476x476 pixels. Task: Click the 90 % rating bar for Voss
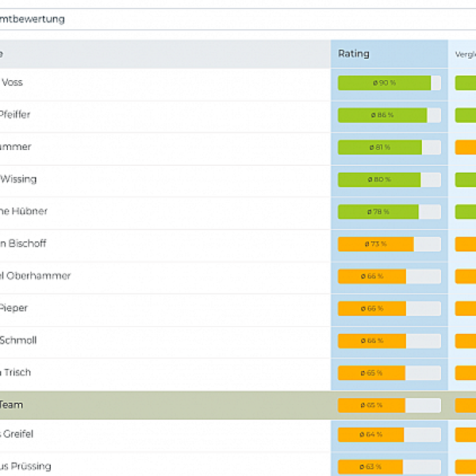(x=390, y=83)
